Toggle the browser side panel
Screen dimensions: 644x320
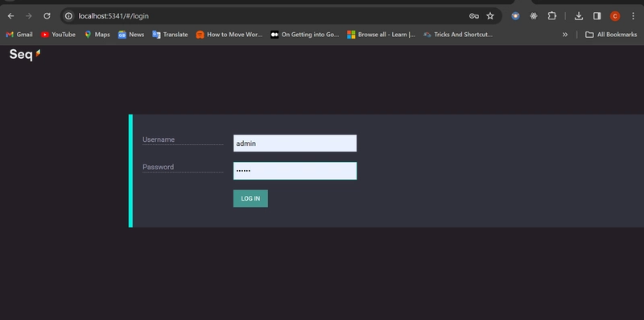point(597,16)
